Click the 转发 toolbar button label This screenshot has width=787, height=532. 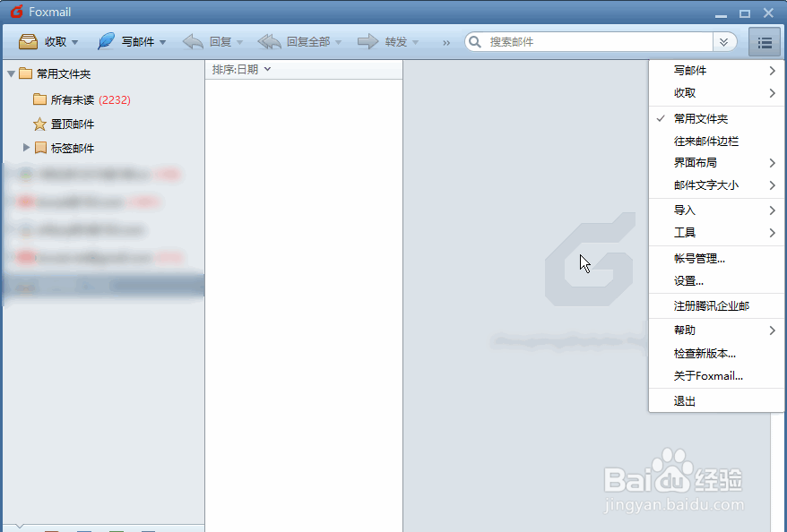pyautogui.click(x=396, y=42)
